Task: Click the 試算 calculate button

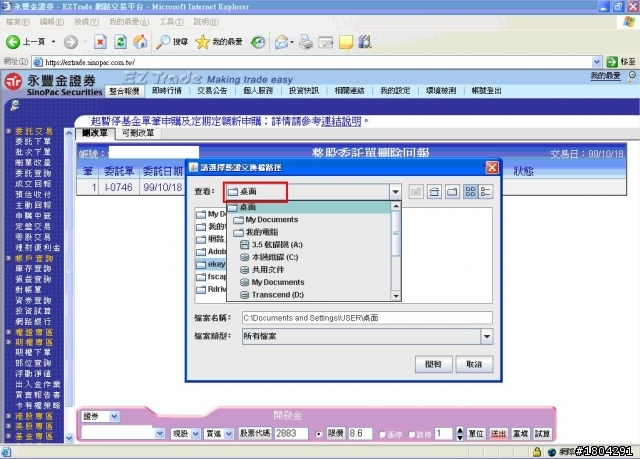Action: tap(542, 434)
